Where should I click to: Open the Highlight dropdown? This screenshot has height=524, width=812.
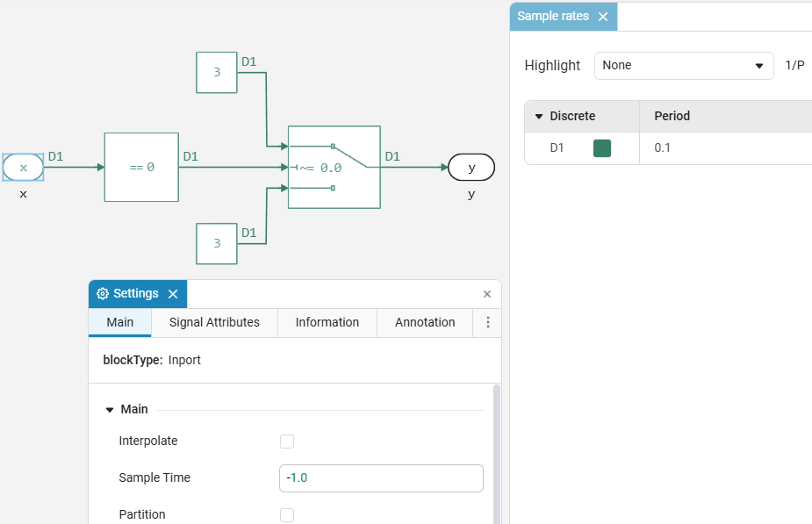683,66
